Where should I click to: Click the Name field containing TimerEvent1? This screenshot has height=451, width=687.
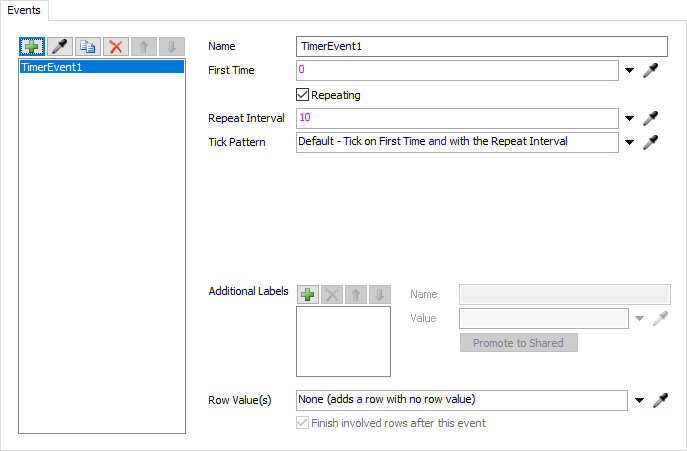pyautogui.click(x=481, y=47)
